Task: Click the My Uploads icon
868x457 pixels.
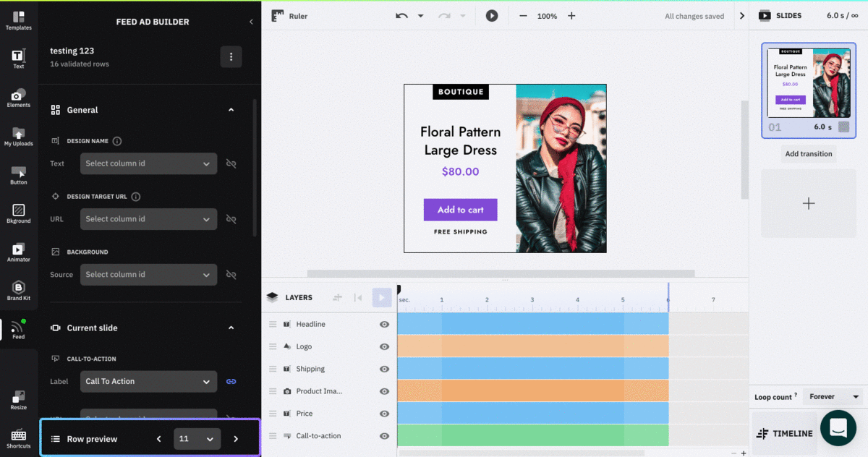Action: click(x=19, y=134)
